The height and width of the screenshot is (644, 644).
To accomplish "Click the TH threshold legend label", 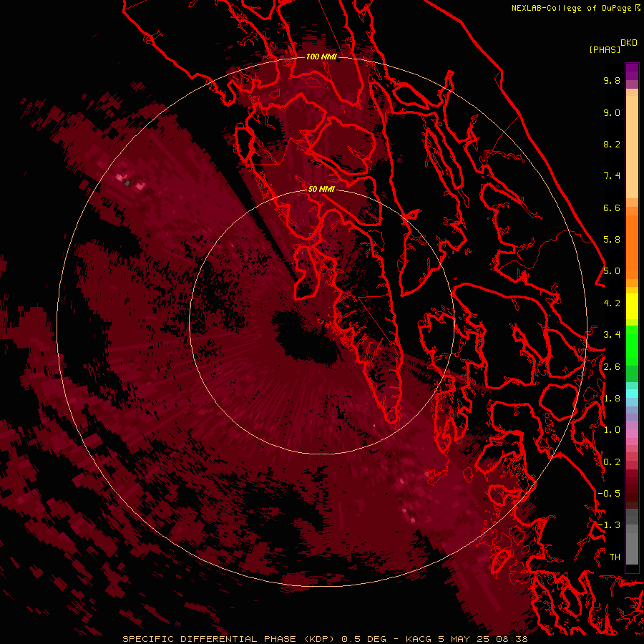I will pos(615,557).
